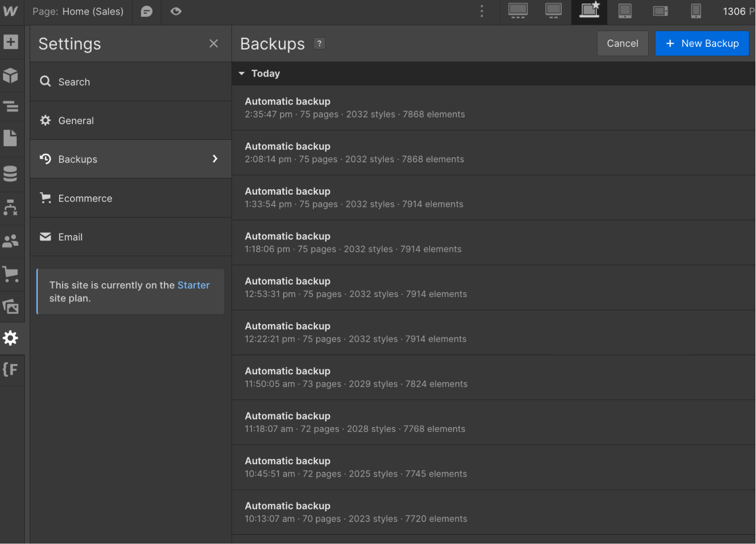Collapse the Today backups group
The height and width of the screenshot is (544, 756).
(x=241, y=73)
